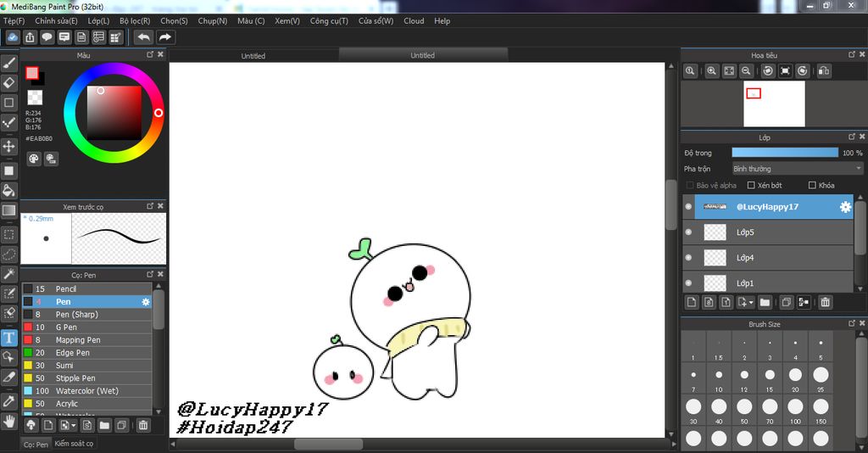868x453 pixels.
Task: Zoom out on the navigator panel
Action: [x=746, y=71]
